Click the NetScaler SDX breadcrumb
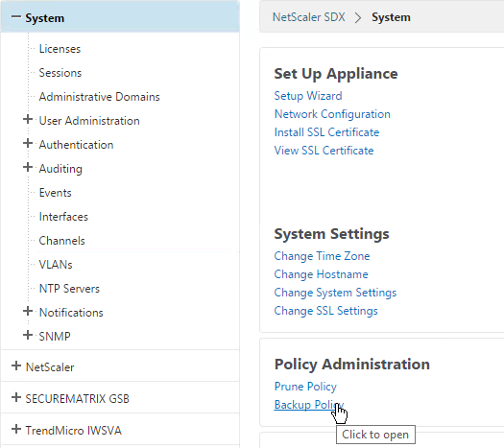Viewport: 504px width, 448px height. (308, 17)
